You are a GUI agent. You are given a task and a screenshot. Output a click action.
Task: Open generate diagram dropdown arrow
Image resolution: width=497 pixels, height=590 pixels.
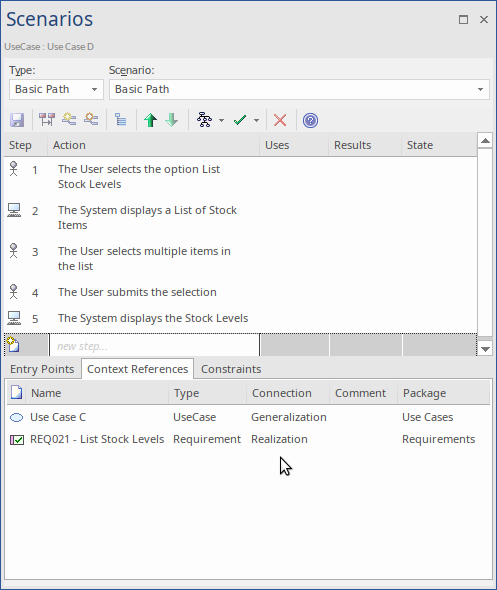(221, 121)
